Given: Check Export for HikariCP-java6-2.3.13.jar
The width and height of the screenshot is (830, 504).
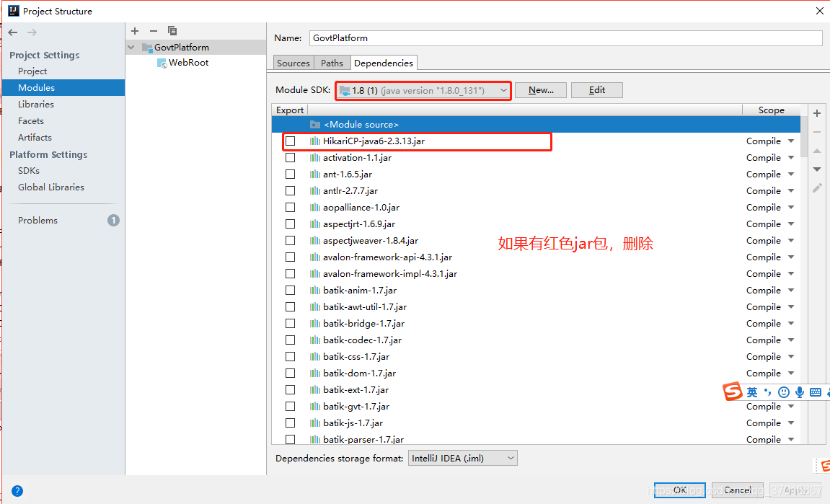Looking at the screenshot, I should click(x=290, y=141).
